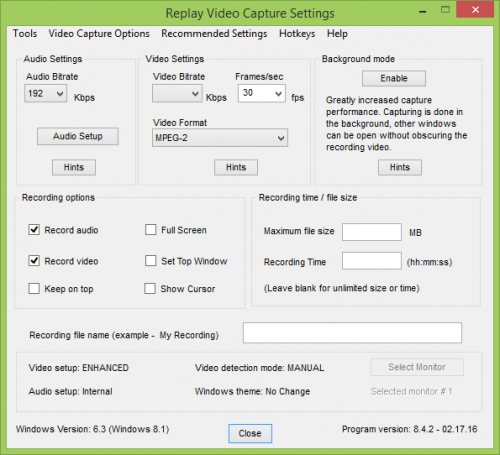Open the Hotkeys menu
The width and height of the screenshot is (500, 455).
(x=297, y=34)
